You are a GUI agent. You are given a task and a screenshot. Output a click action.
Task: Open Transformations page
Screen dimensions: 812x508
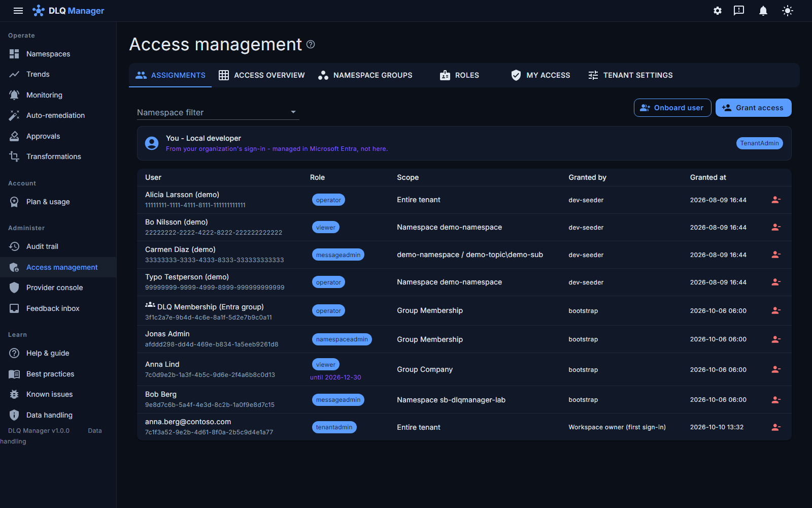[x=58, y=156]
